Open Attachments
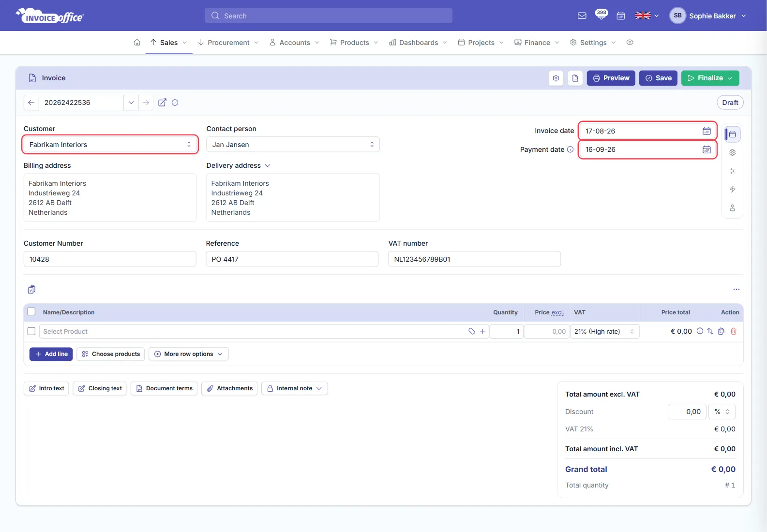767x532 pixels. 229,388
